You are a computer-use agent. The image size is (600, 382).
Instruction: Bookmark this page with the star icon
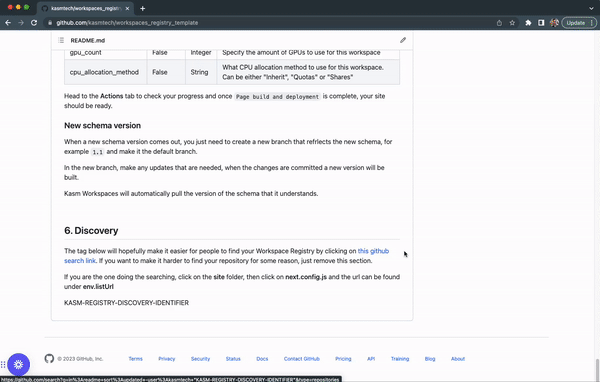512,23
